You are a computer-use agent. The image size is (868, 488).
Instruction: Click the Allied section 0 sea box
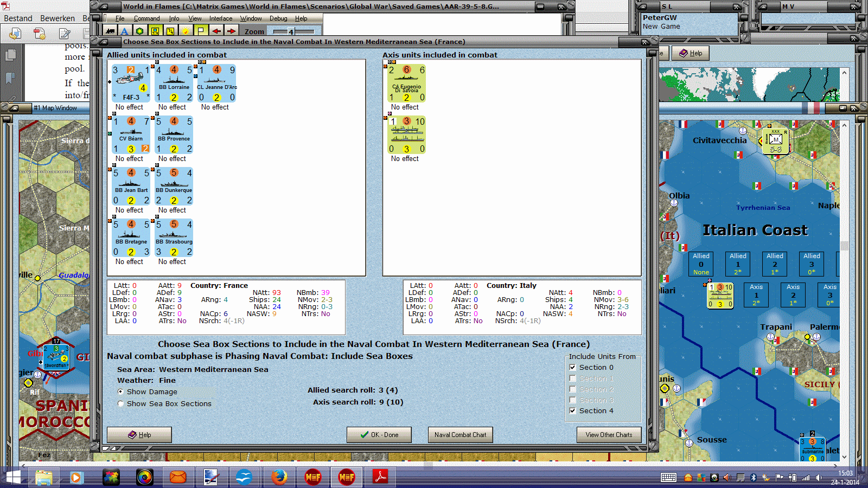pyautogui.click(x=701, y=264)
